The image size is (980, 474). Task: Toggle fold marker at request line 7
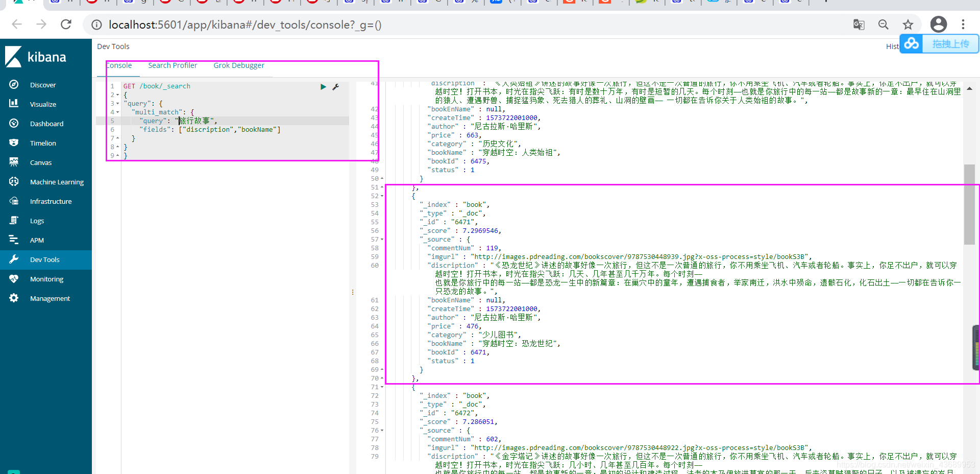pos(118,138)
